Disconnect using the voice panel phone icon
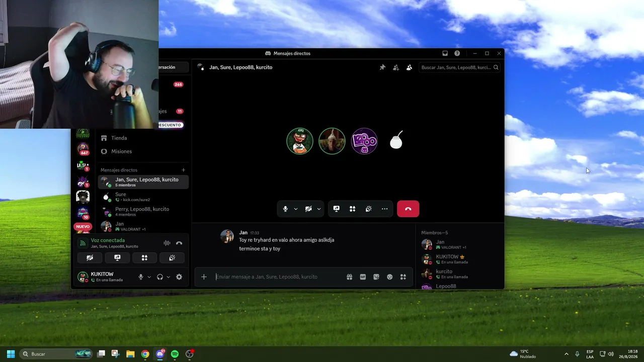The height and width of the screenshot is (362, 644). pos(179,243)
